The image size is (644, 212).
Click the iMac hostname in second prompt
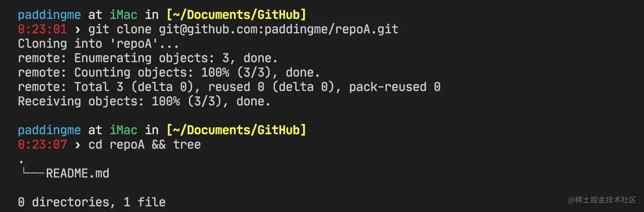pos(124,130)
